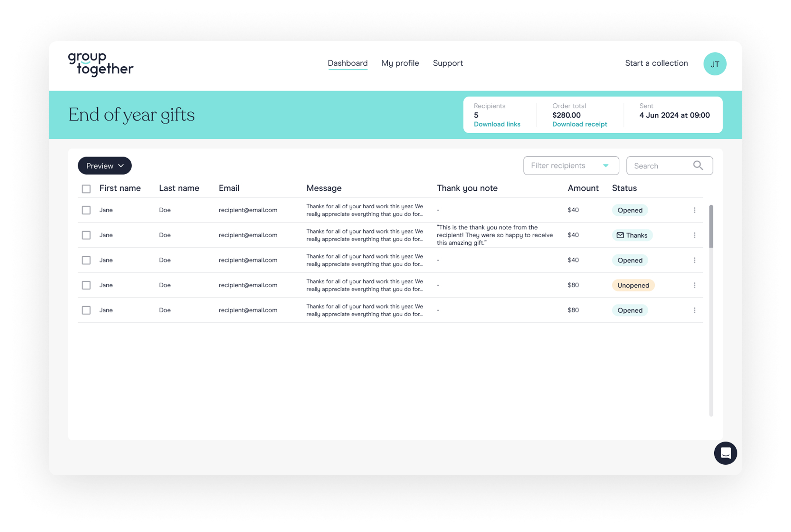Click the $40 amount in the Thanks row

tap(573, 235)
